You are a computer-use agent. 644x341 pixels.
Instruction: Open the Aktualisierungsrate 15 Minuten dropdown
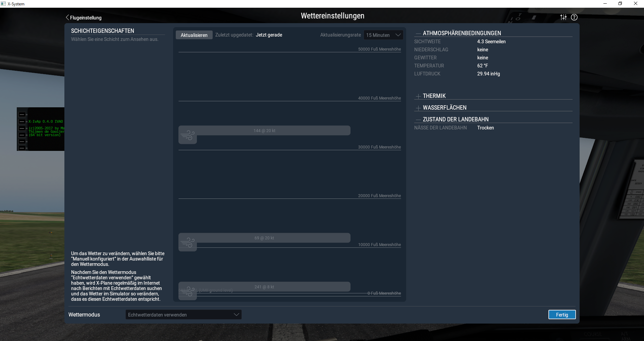click(383, 35)
